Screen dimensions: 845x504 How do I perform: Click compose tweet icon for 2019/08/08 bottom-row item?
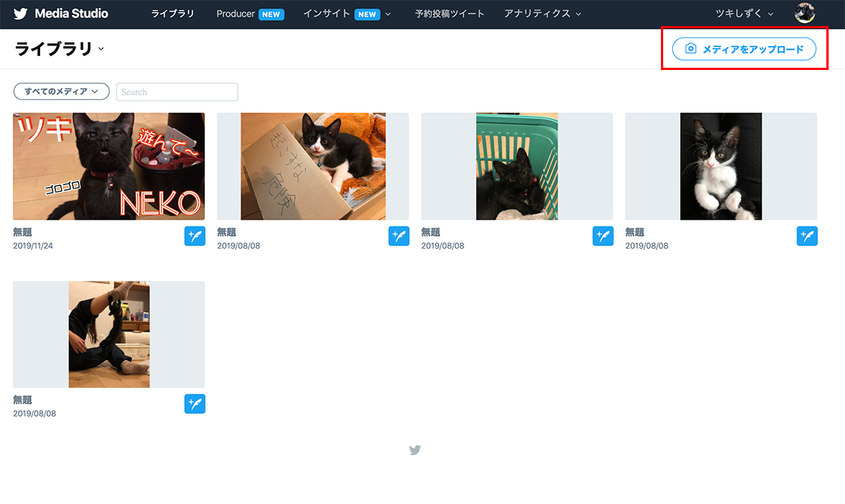click(194, 403)
